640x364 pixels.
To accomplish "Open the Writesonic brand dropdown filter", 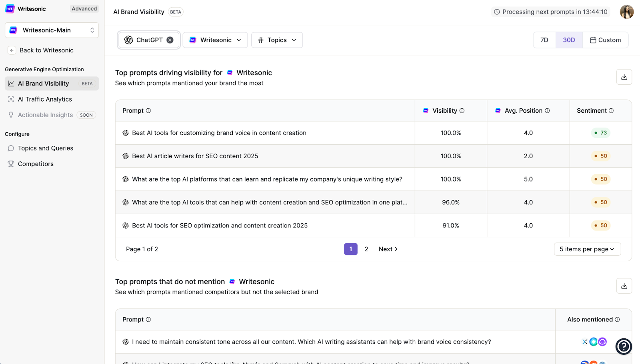I will point(215,40).
